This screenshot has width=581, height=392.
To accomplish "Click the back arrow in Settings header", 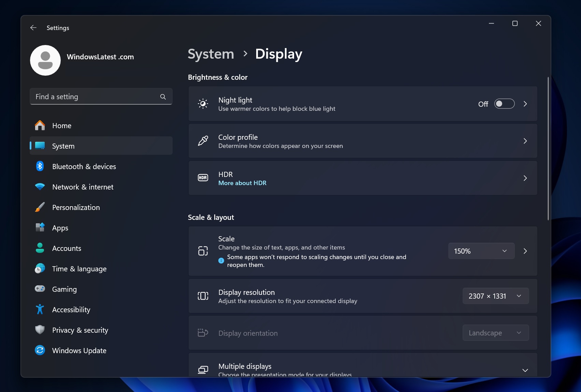I will click(33, 28).
